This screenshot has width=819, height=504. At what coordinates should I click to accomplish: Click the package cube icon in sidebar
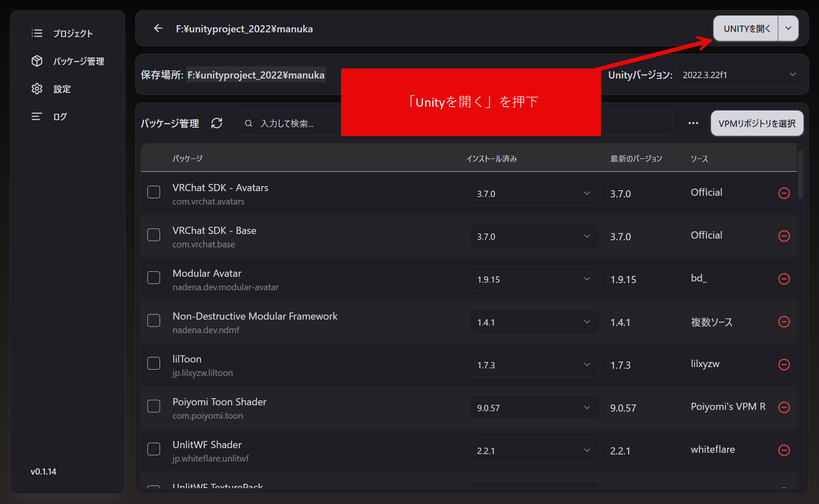point(37,61)
